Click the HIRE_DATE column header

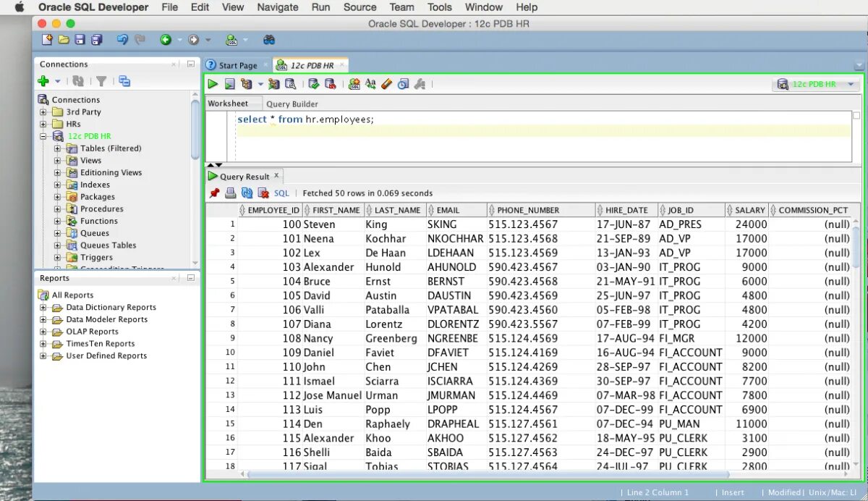tap(626, 210)
